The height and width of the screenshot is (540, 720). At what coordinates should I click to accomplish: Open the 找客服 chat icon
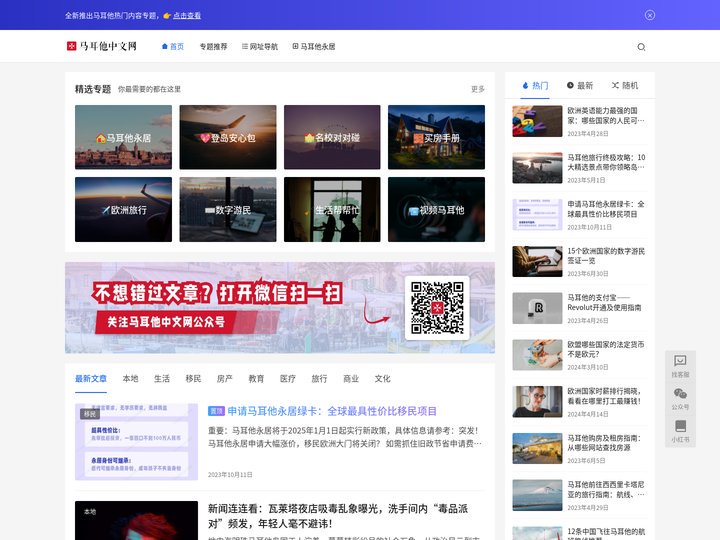coord(680,366)
